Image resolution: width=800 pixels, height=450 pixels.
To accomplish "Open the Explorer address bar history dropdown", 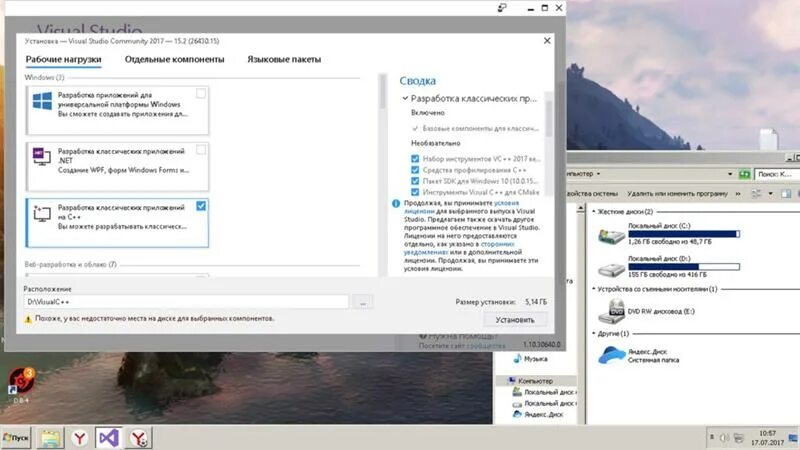I will pos(730,174).
